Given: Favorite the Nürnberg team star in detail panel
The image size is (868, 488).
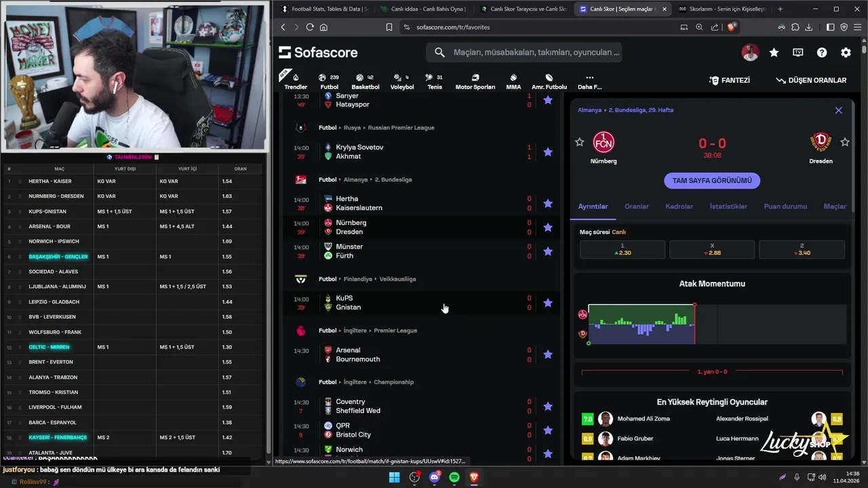Looking at the screenshot, I should pos(579,142).
